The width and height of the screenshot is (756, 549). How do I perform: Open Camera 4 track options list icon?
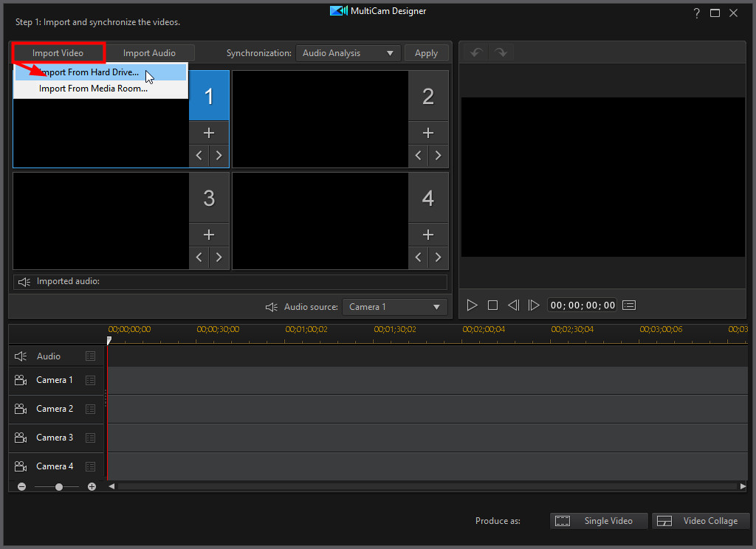(x=90, y=466)
